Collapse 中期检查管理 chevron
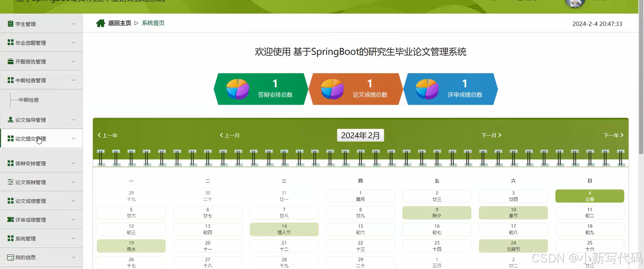Screen dimensions: 644x269 tap(73, 80)
